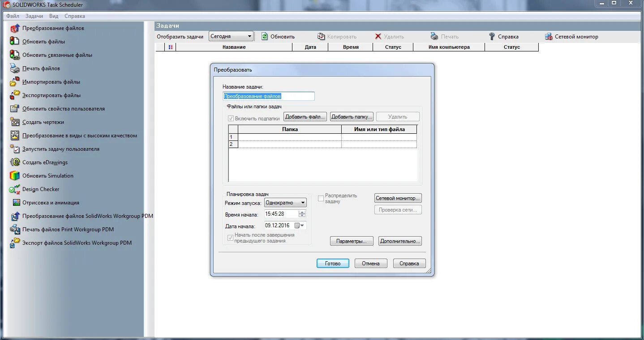This screenshot has height=340, width=644.
Task: Click the Сетевой монитор toolbar icon
Action: pos(549,37)
